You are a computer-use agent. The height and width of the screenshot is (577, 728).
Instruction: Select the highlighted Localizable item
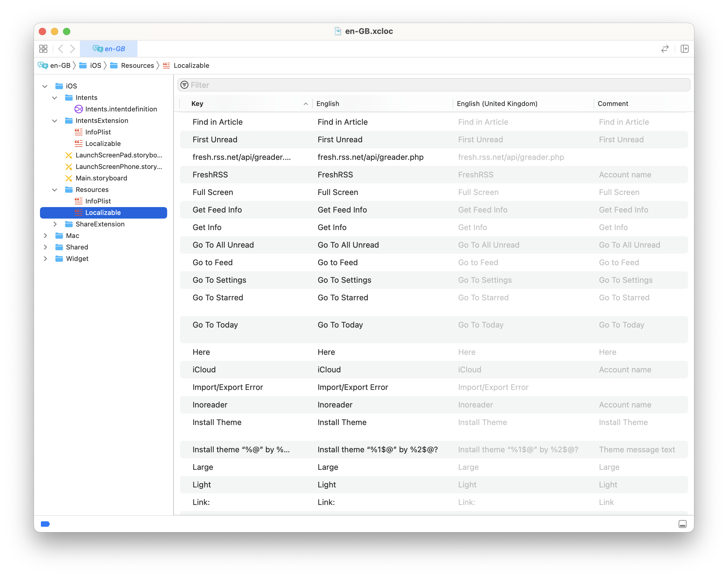coord(103,213)
